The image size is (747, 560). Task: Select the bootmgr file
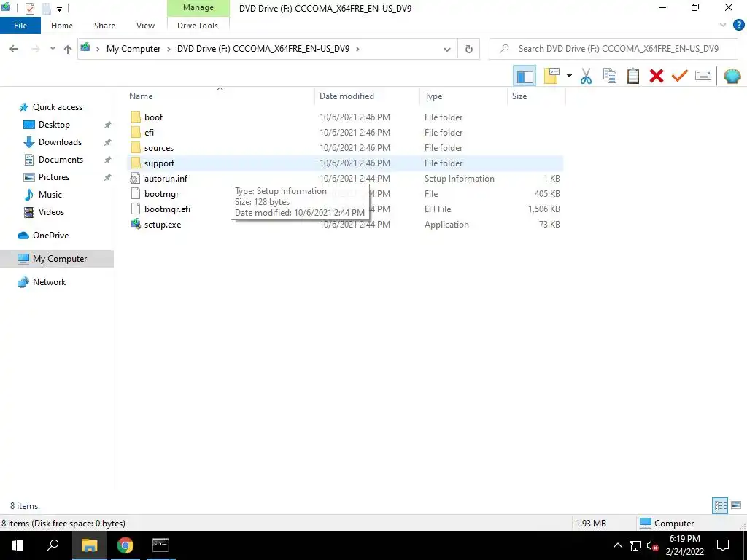[x=161, y=194]
